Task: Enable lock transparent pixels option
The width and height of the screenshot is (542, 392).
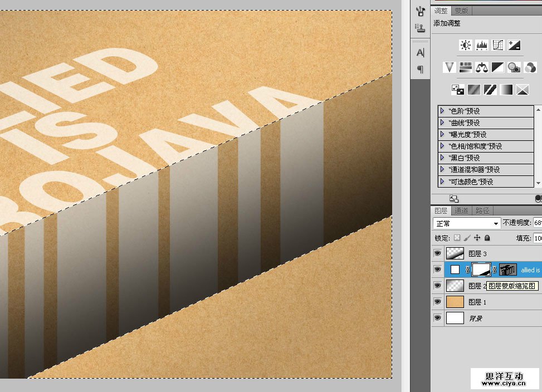Action: click(x=457, y=238)
